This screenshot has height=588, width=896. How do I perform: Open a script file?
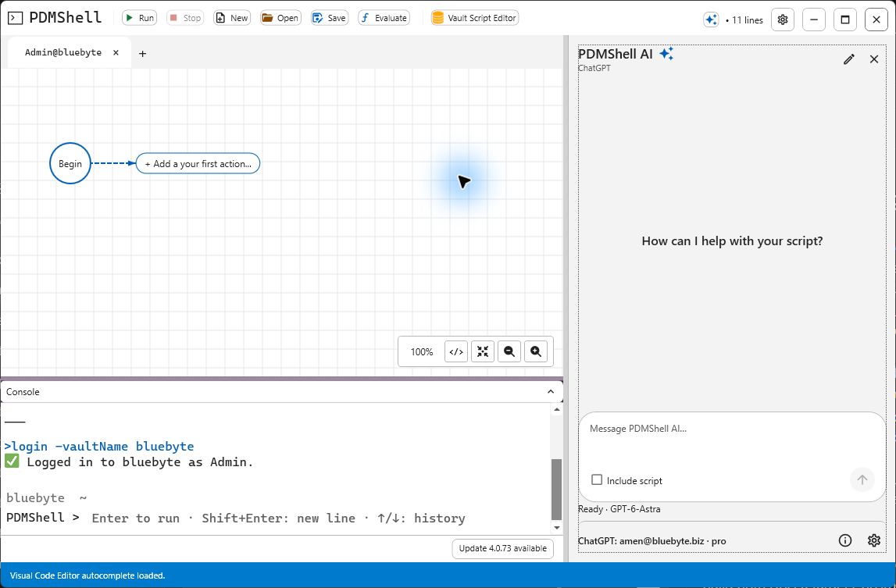click(280, 18)
